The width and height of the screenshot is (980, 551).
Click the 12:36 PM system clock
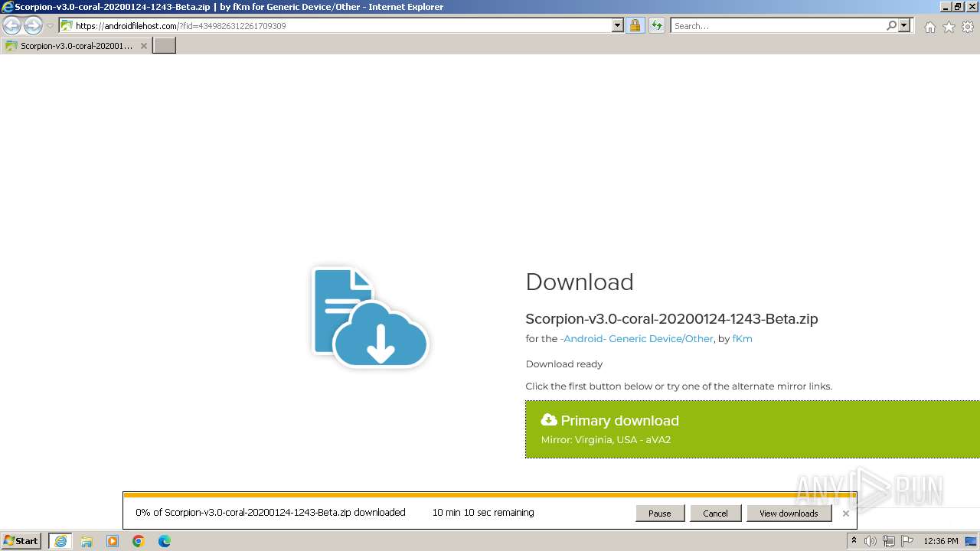coord(941,541)
